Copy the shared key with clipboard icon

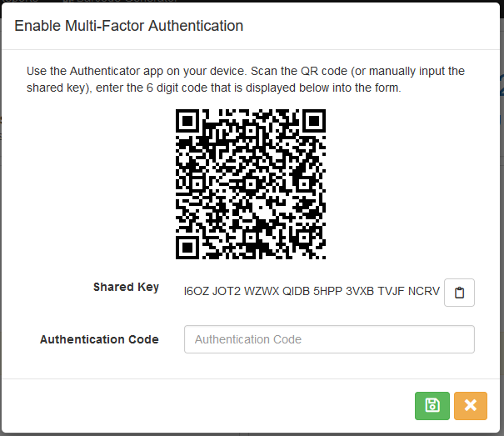[x=459, y=293]
